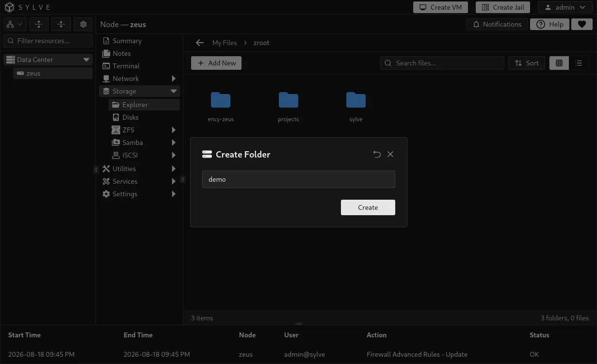Click the Services icon in sidebar

pyautogui.click(x=106, y=181)
